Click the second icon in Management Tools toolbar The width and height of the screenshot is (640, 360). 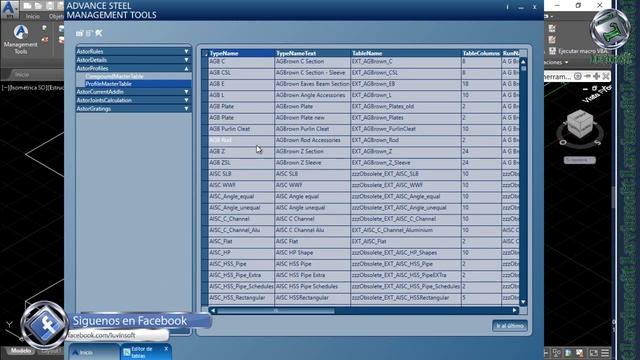pos(89,33)
